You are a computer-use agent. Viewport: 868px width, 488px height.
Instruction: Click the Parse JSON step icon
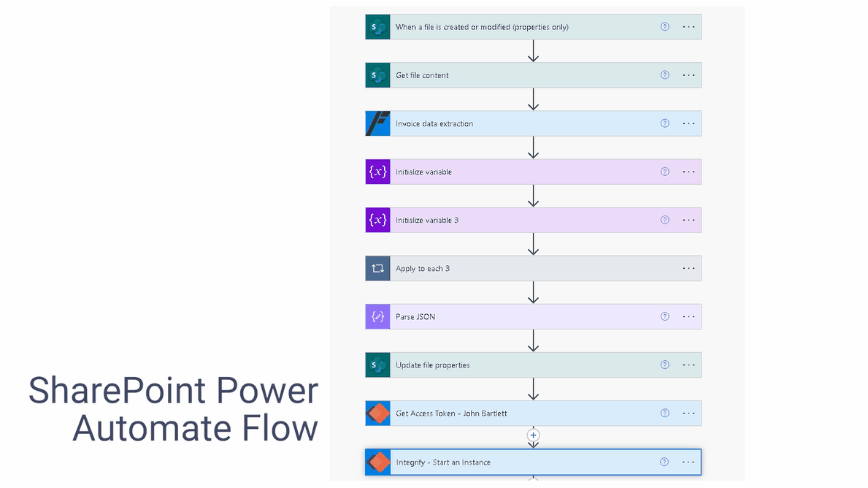click(x=377, y=317)
